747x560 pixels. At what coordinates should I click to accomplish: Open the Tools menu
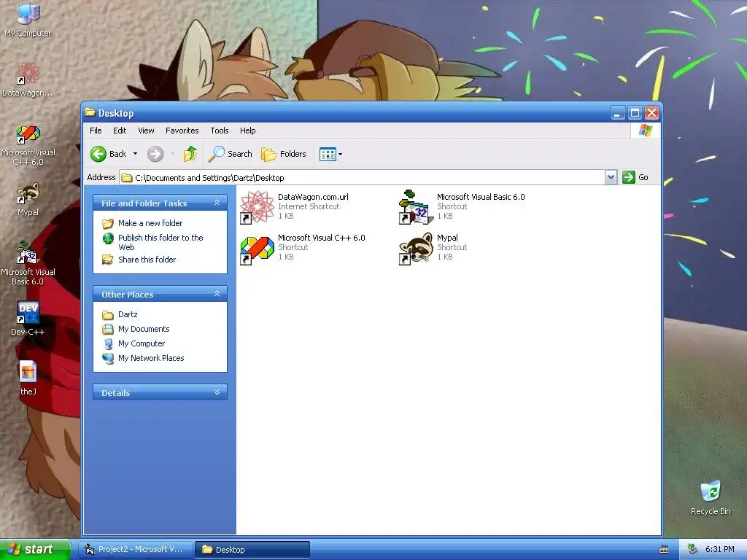click(x=220, y=131)
